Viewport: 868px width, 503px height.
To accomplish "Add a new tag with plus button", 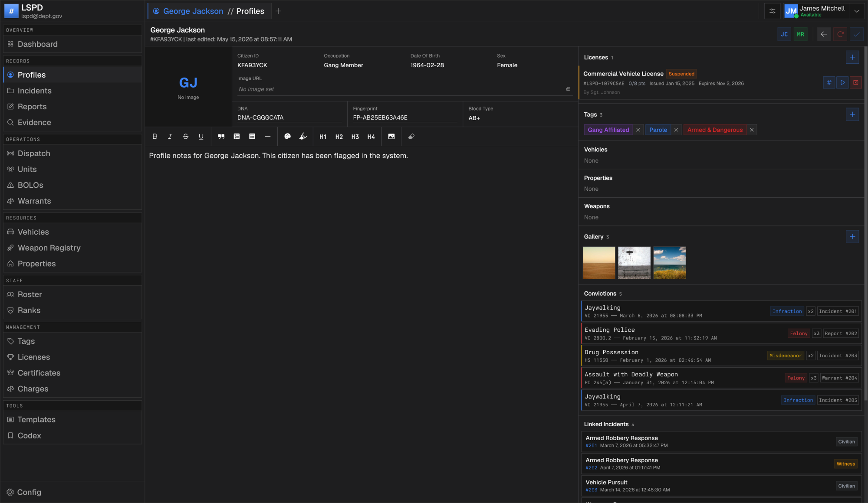I will tap(852, 114).
